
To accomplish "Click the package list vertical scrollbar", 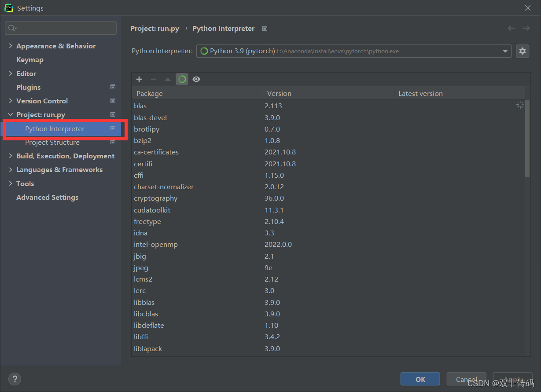I will (527, 139).
